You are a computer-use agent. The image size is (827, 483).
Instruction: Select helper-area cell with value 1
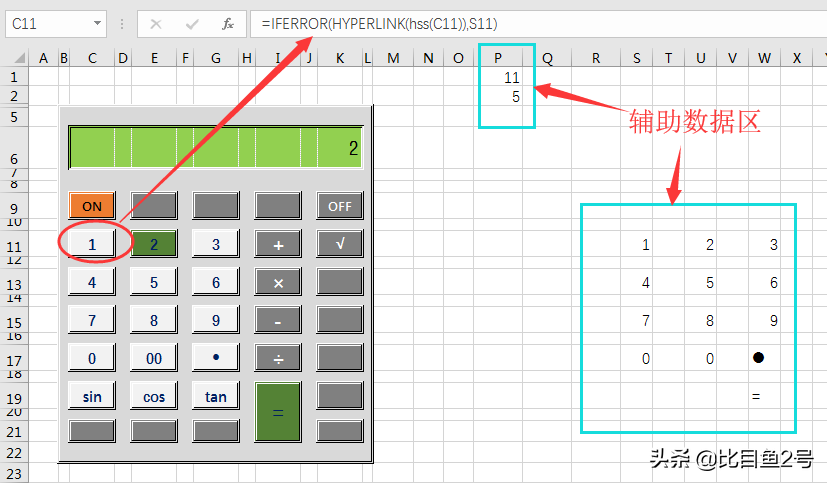tap(637, 244)
